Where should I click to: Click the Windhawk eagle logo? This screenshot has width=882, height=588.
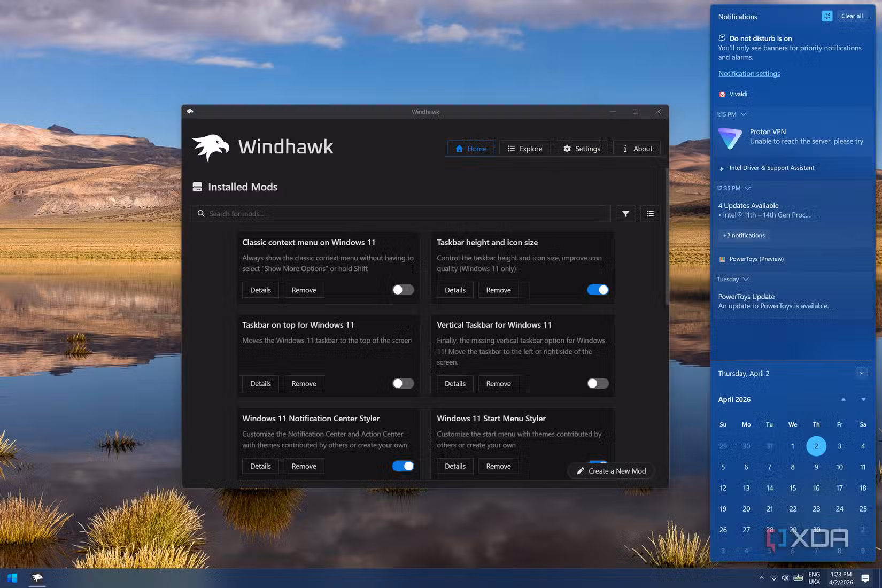click(x=211, y=147)
